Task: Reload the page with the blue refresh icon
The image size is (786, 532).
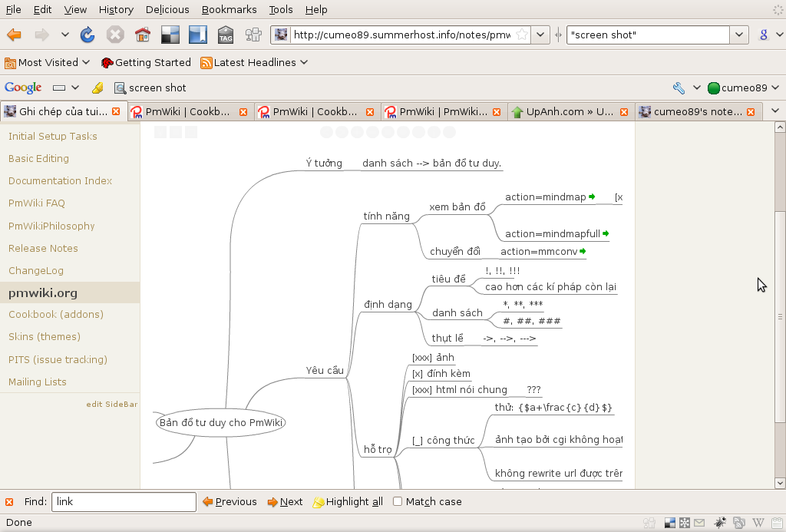Action: click(88, 35)
